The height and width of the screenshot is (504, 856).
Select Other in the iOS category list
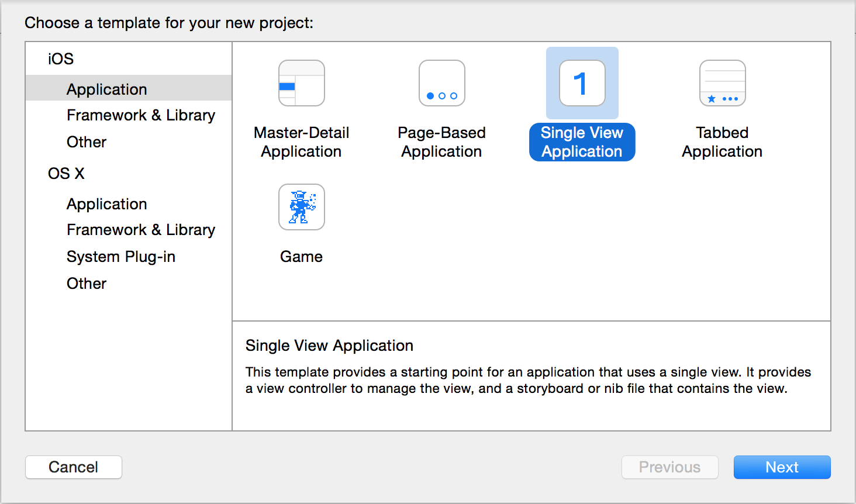86,142
